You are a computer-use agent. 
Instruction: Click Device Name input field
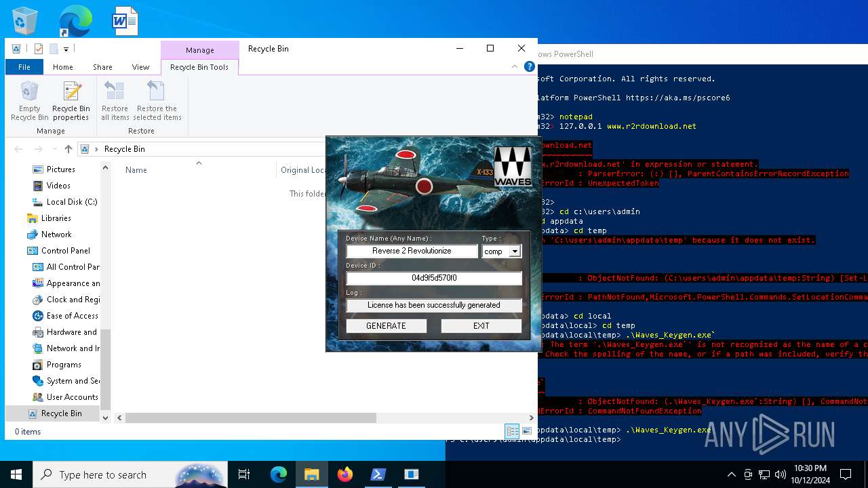412,251
